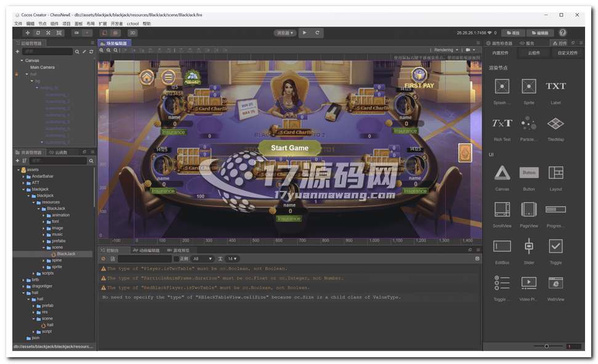
Task: Open the preview platform dropdown
Action: tap(285, 33)
